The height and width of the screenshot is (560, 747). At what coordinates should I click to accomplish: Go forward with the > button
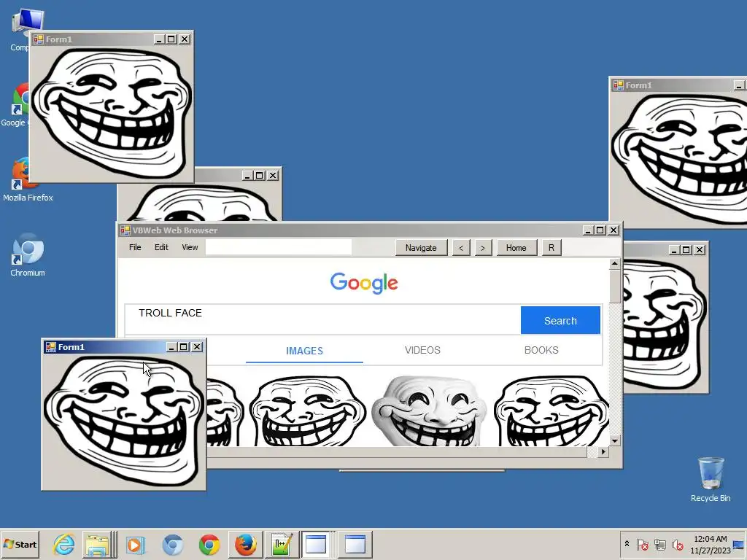point(483,248)
